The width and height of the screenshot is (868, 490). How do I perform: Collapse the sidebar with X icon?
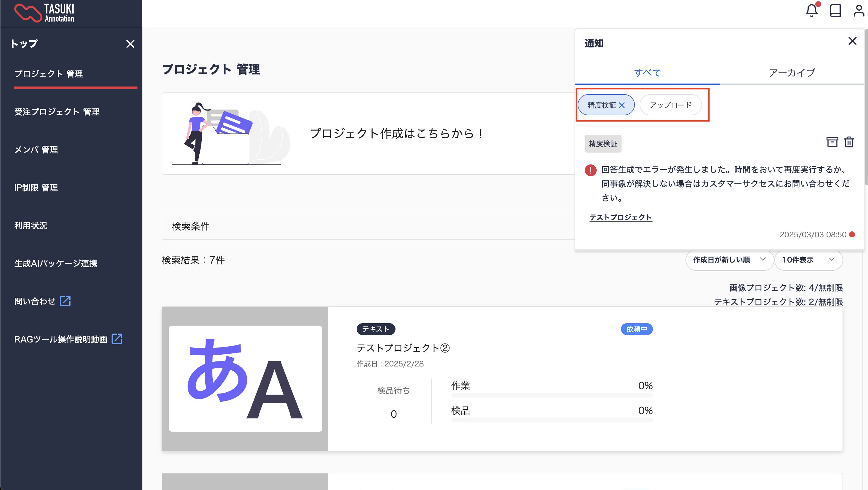(130, 44)
